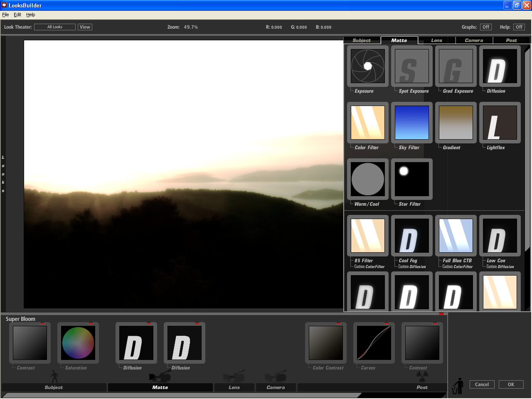This screenshot has height=399, width=532.
Task: Select the Lightflex tool
Action: coord(500,123)
